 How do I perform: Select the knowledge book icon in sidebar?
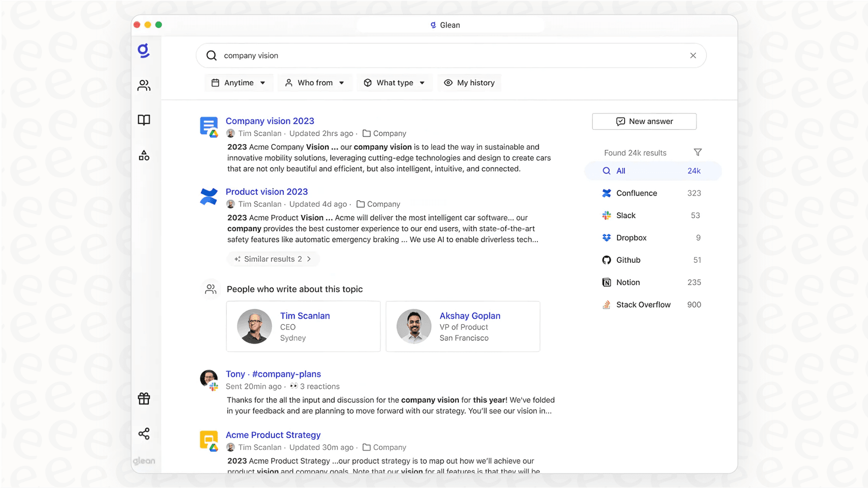(x=144, y=120)
